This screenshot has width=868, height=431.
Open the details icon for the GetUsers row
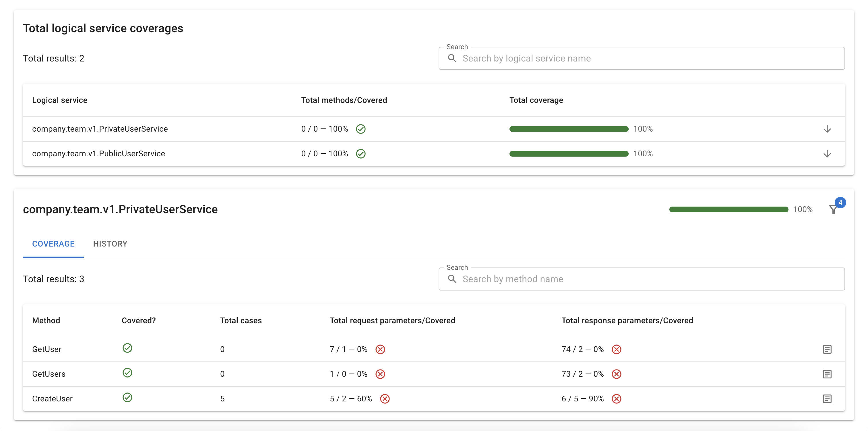coord(827,374)
